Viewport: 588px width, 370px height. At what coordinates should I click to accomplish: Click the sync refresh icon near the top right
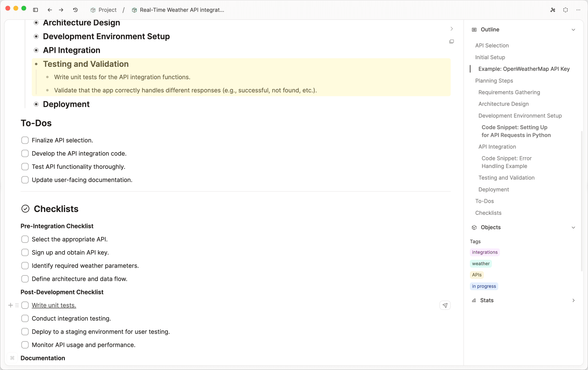pyautogui.click(x=566, y=10)
